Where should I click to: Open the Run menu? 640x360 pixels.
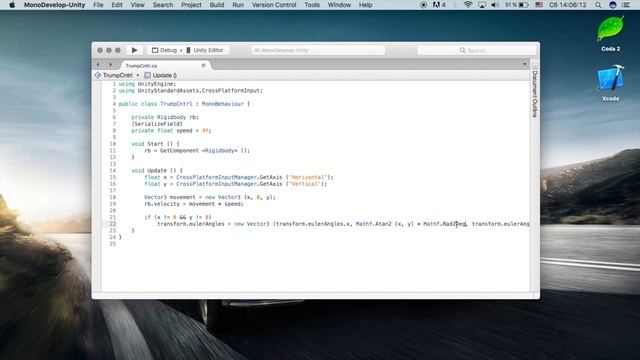click(238, 5)
